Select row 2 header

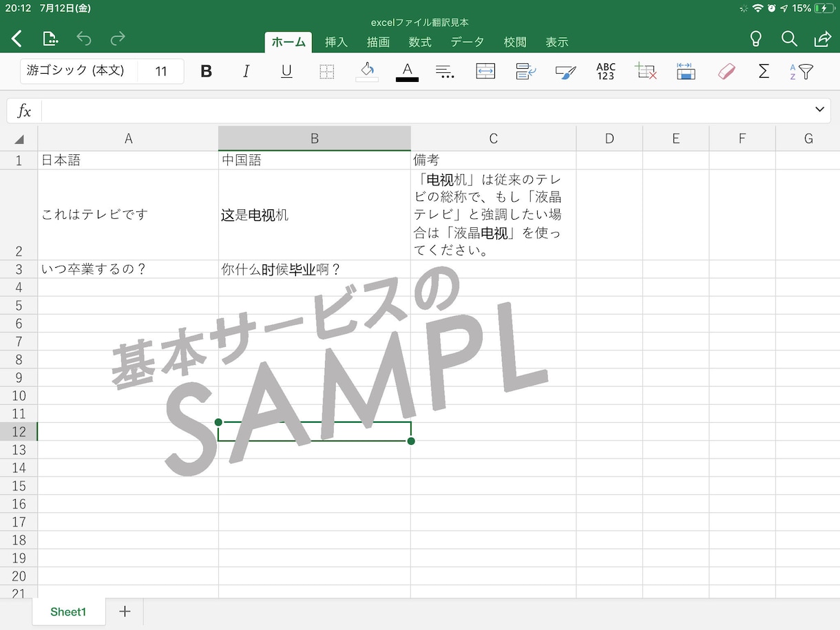(19, 215)
